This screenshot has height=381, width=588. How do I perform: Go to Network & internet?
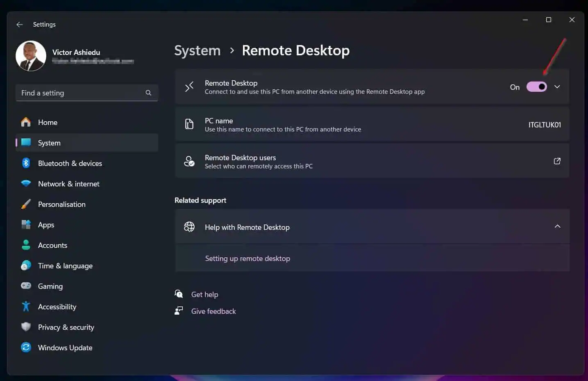[x=87, y=184]
